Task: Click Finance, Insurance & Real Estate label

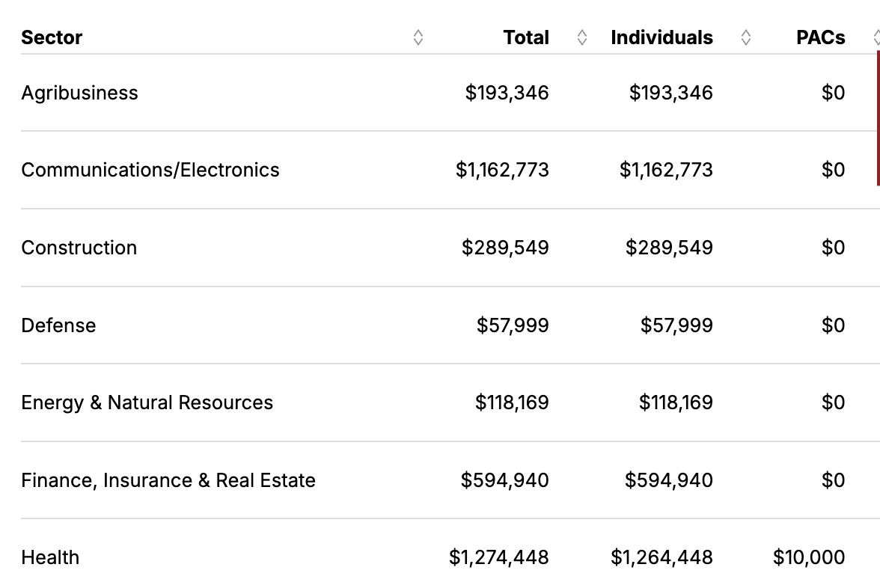Action: (168, 480)
